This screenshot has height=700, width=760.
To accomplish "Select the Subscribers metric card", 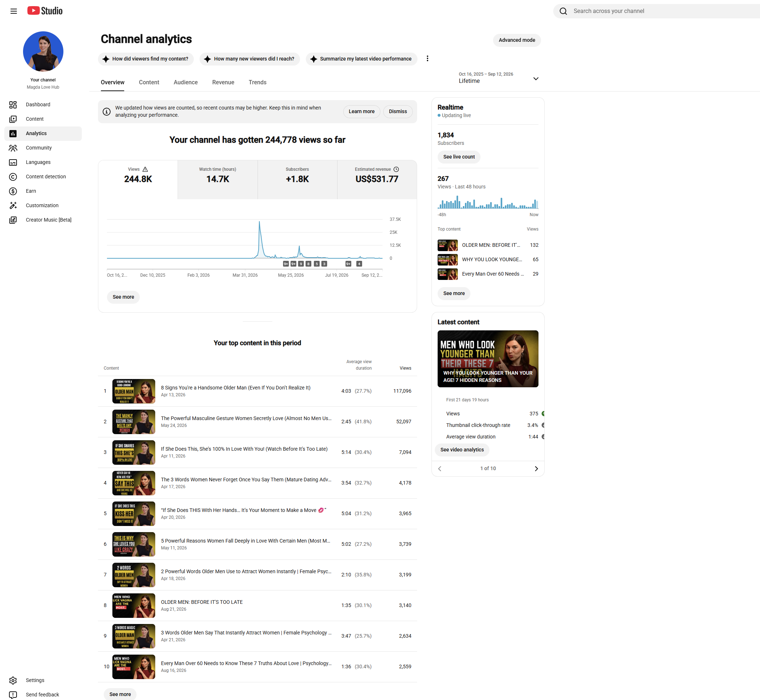I will pyautogui.click(x=297, y=179).
